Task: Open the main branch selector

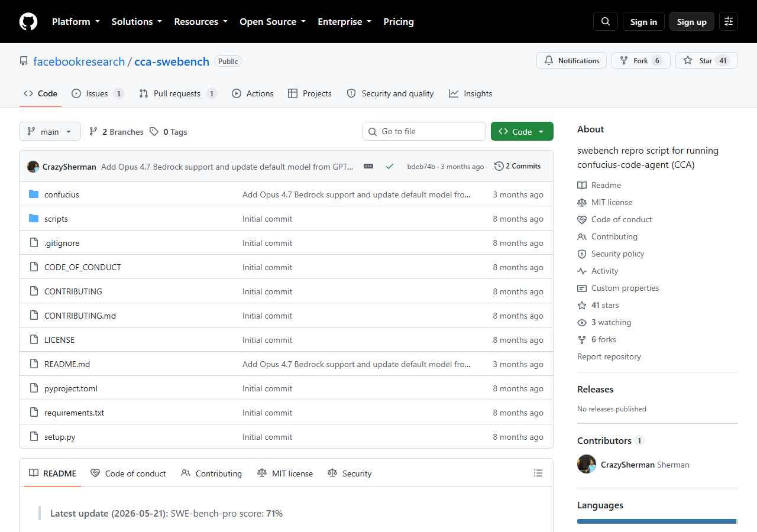Action: (50, 131)
